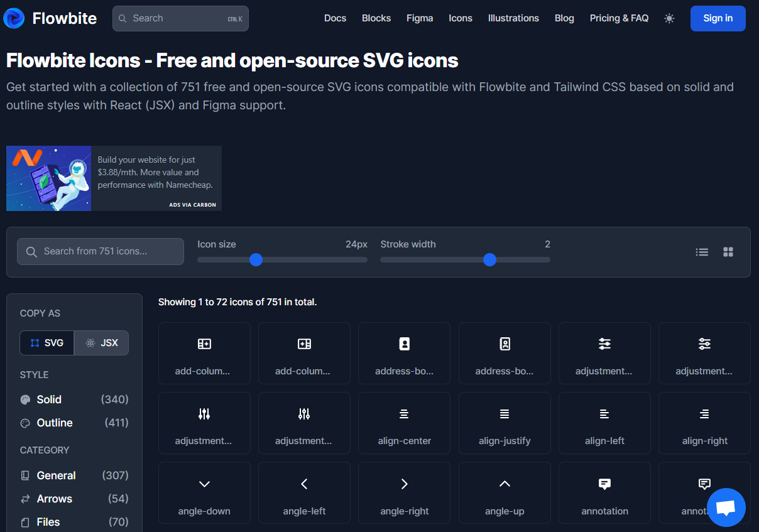Click the Namecheap ad illustration
759x532 pixels.
point(49,178)
